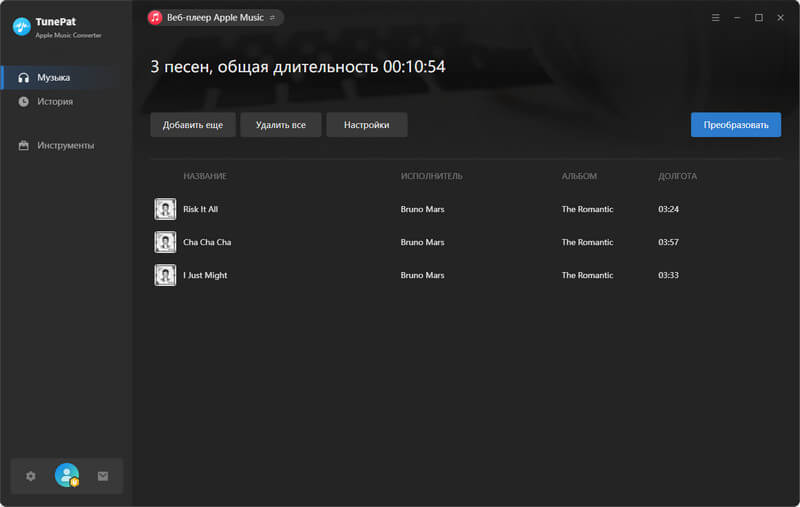This screenshot has height=507, width=800.
Task: Click the I Just Might album thumbnail
Action: (x=165, y=275)
